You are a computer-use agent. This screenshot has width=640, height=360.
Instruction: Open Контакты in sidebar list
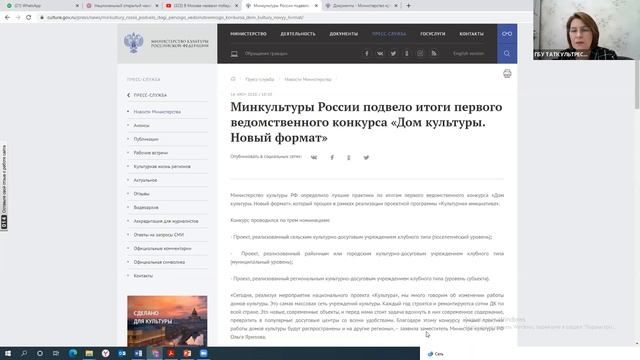143,276
